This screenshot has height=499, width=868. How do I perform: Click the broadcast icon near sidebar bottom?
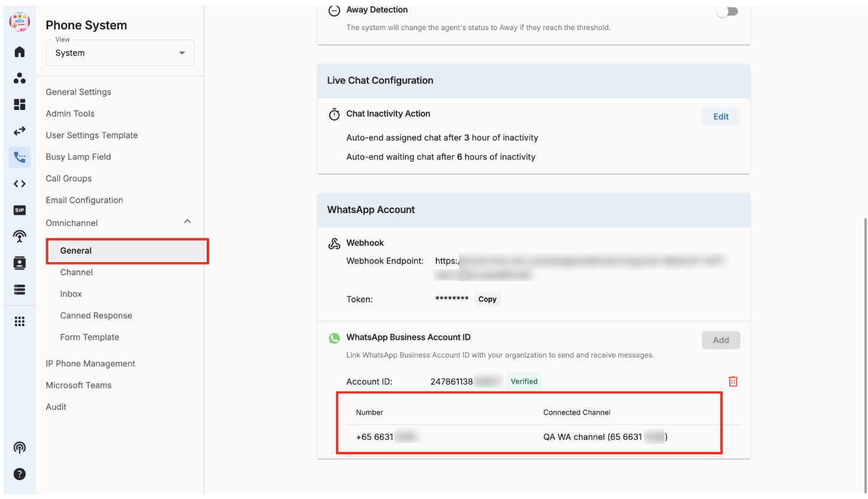(x=19, y=447)
